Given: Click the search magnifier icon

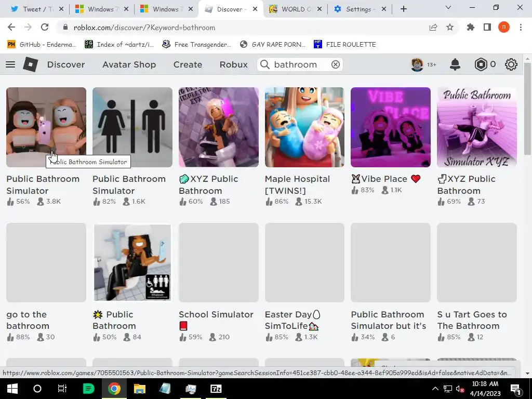Looking at the screenshot, I should pyautogui.click(x=265, y=64).
